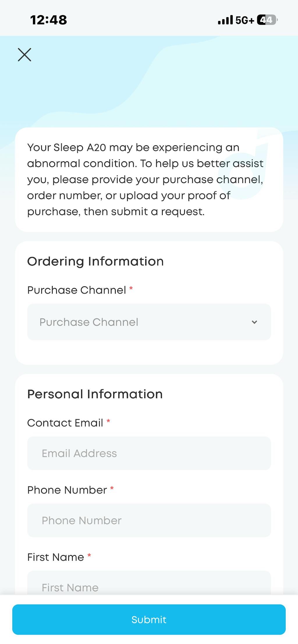This screenshot has width=298, height=644.
Task: Tap the Ordering Information heading
Action: 95,261
